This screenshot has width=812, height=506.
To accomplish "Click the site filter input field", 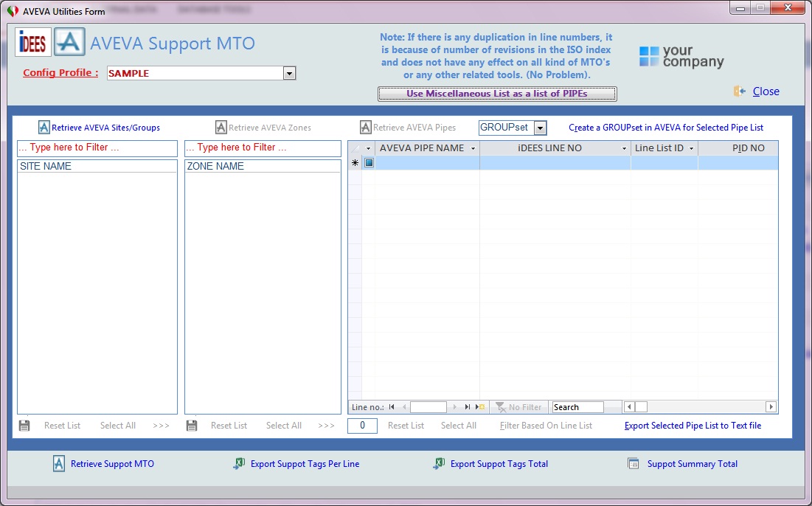I will tap(97, 148).
